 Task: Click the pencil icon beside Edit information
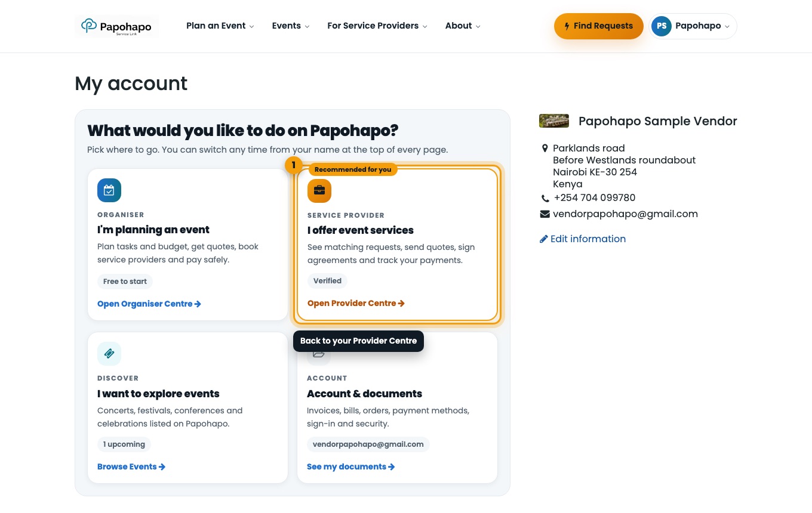click(x=543, y=239)
